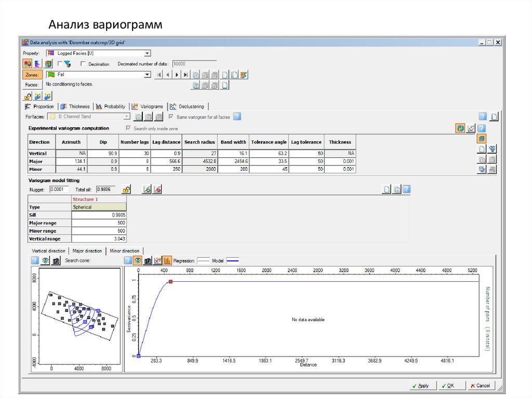Jump to the first zone with the skip-back arrow
Image resolution: width=532 pixels, height=398 pixels.
tap(159, 75)
